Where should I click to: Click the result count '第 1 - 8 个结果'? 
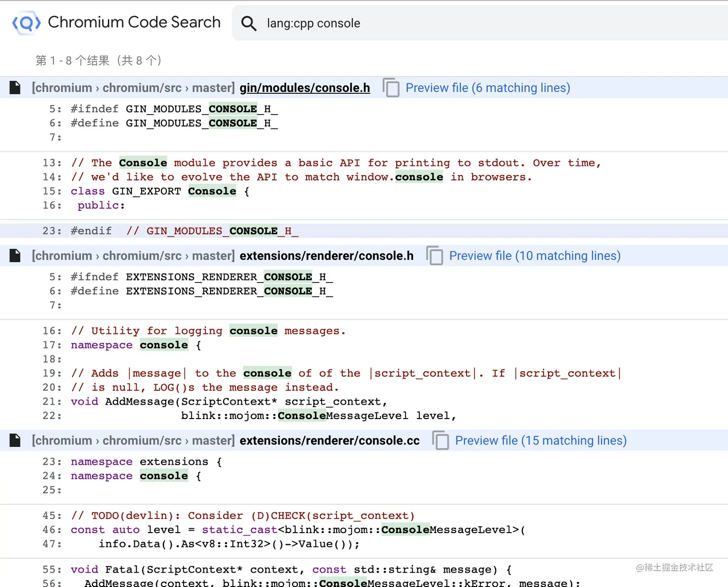[98, 61]
